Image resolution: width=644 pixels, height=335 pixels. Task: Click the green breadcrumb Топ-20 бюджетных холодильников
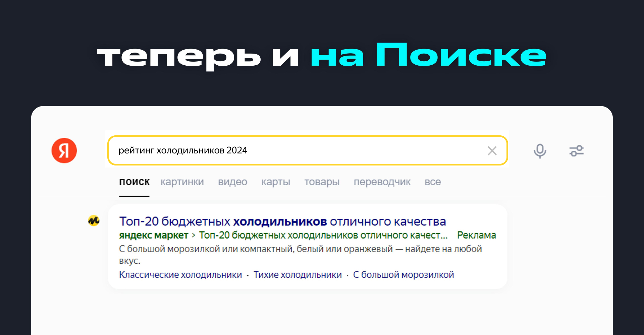323,235
